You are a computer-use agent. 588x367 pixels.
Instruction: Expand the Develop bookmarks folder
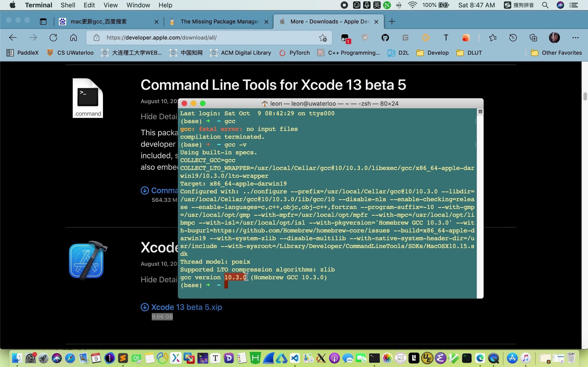point(432,53)
